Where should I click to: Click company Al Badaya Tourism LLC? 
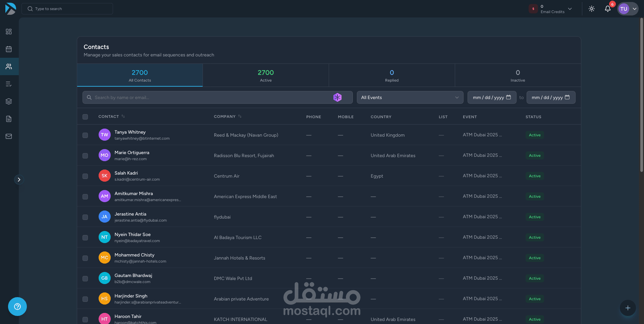click(x=238, y=237)
